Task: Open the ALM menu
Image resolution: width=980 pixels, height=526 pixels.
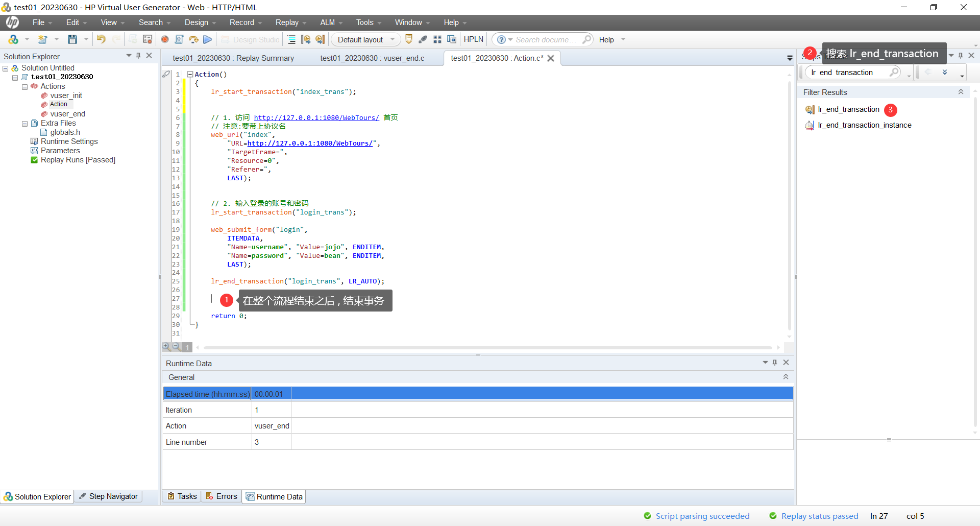Action: pyautogui.click(x=331, y=22)
